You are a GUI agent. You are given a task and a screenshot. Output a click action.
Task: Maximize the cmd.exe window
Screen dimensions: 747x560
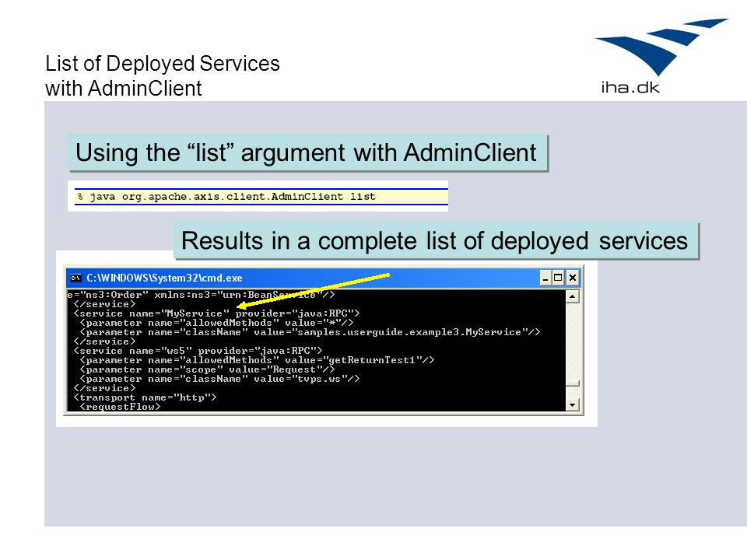pos(559,278)
